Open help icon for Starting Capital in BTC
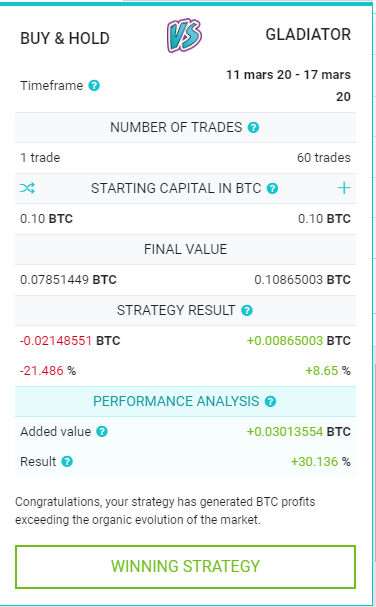 click(x=273, y=189)
